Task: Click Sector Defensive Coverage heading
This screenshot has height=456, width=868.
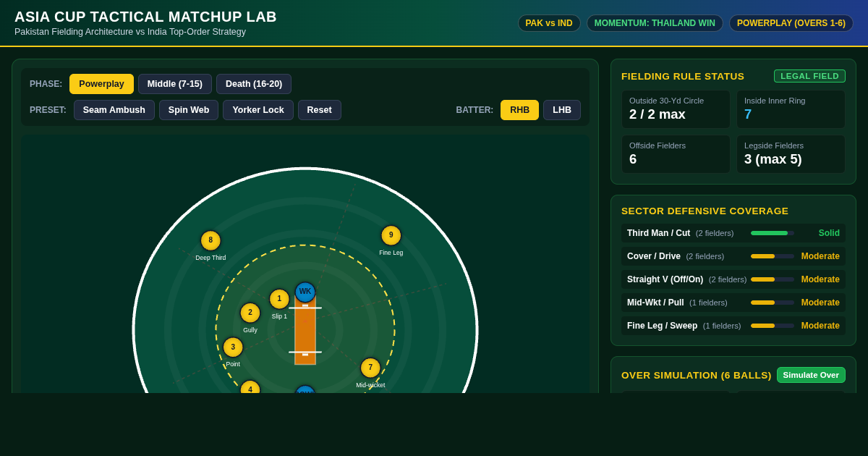Action: 705,211
